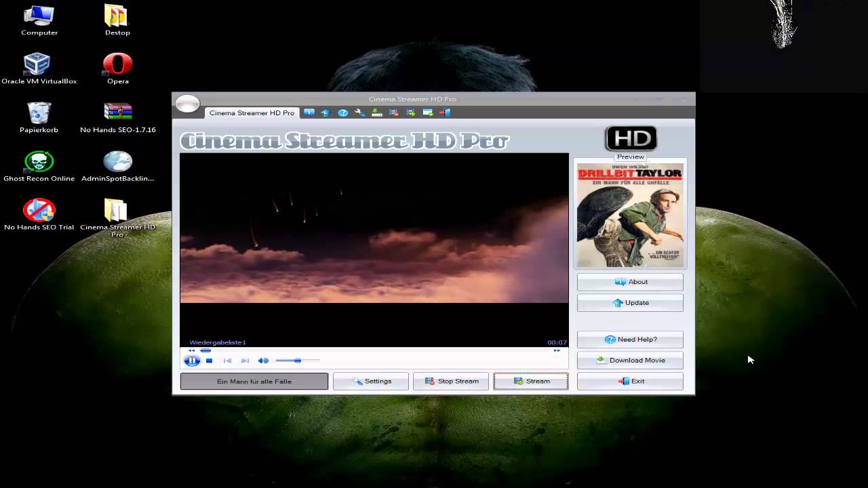Screen dimensions: 868x488
Task: Click the Stop Stream button
Action: (x=451, y=382)
